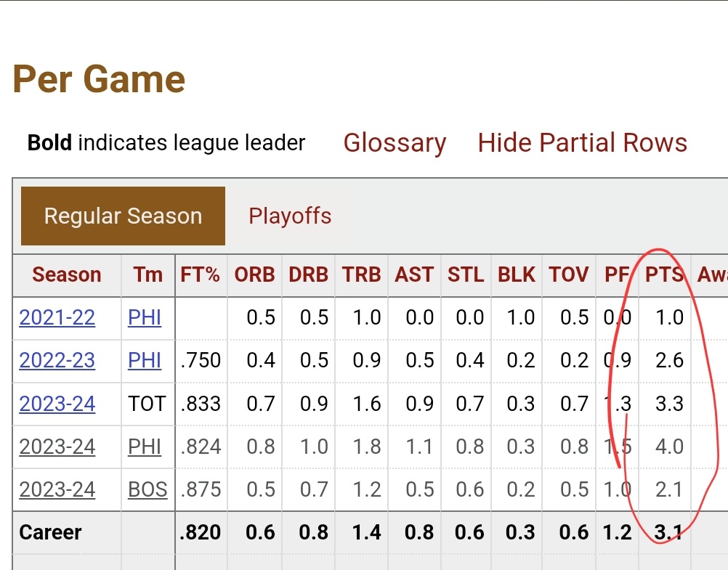Sort by the AST column header
This screenshot has height=570, width=728.
click(x=414, y=275)
